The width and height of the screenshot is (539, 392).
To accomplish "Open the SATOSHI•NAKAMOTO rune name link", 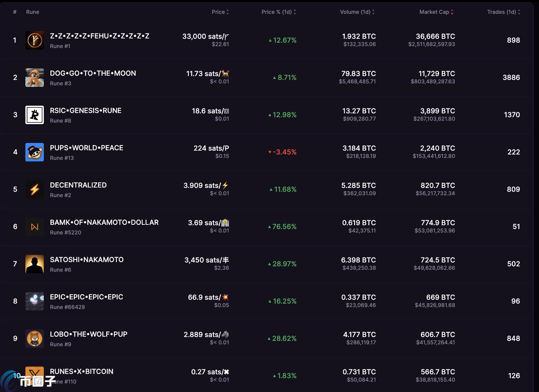I will click(87, 260).
